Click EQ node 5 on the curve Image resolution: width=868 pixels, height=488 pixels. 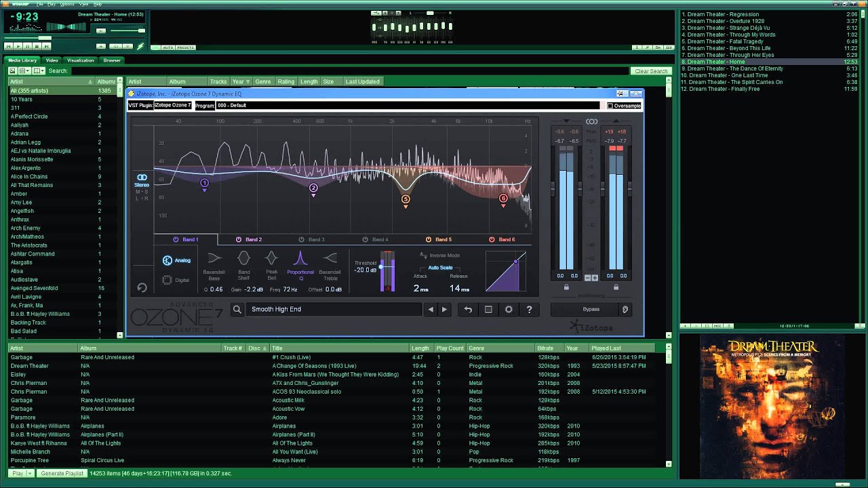(x=406, y=199)
